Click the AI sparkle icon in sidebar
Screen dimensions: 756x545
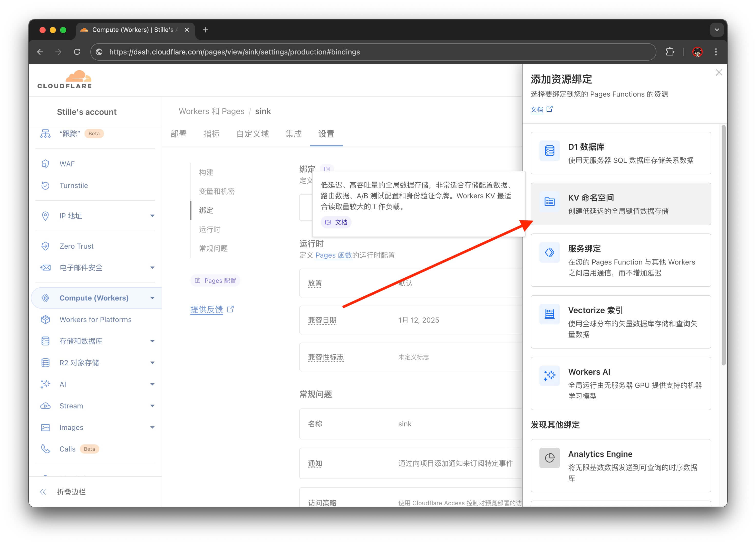pyautogui.click(x=45, y=384)
